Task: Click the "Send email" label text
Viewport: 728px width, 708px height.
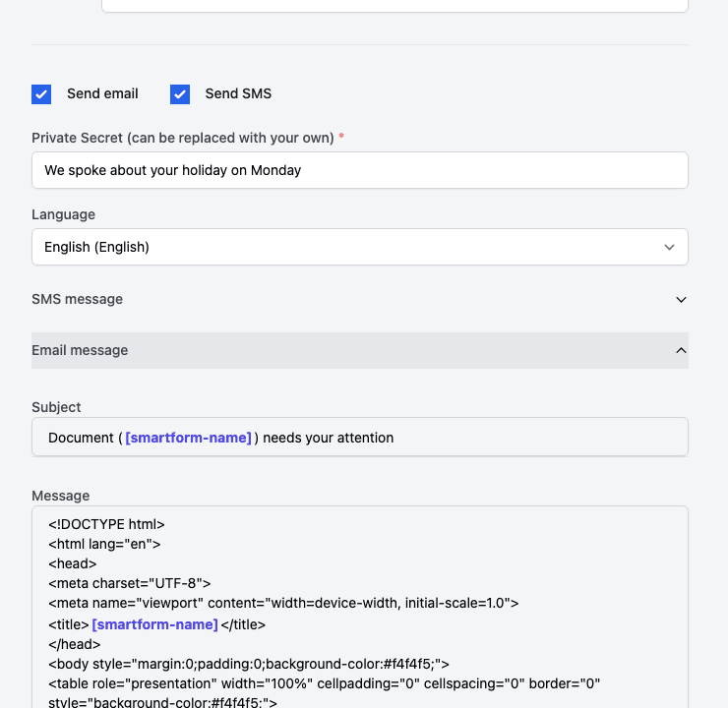Action: [x=102, y=93]
